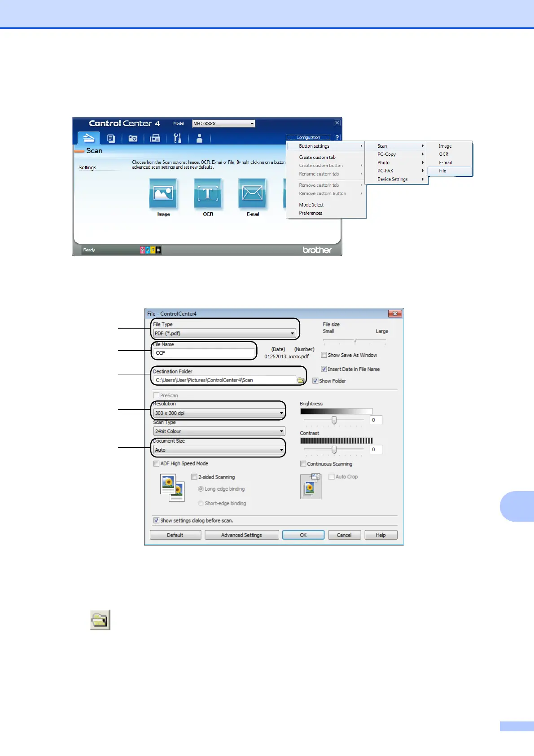
Task: Click the Default button
Action: click(x=175, y=535)
